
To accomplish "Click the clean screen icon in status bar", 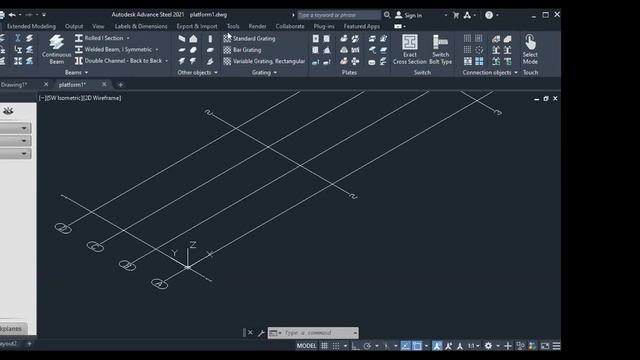I will point(545,346).
